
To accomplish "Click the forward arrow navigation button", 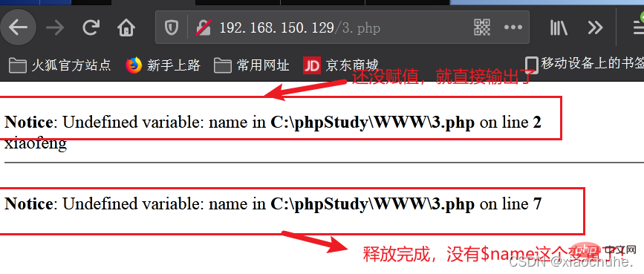I will click(x=55, y=27).
